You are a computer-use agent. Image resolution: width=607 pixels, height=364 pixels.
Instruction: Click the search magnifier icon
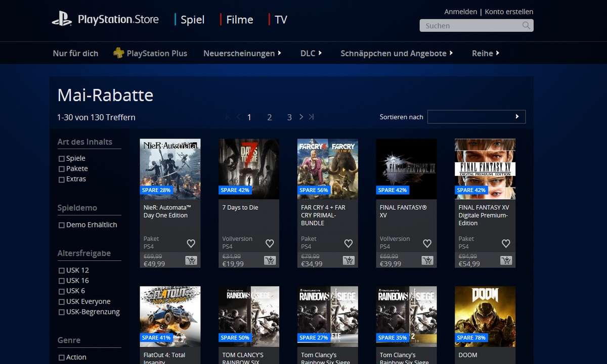pyautogui.click(x=527, y=25)
